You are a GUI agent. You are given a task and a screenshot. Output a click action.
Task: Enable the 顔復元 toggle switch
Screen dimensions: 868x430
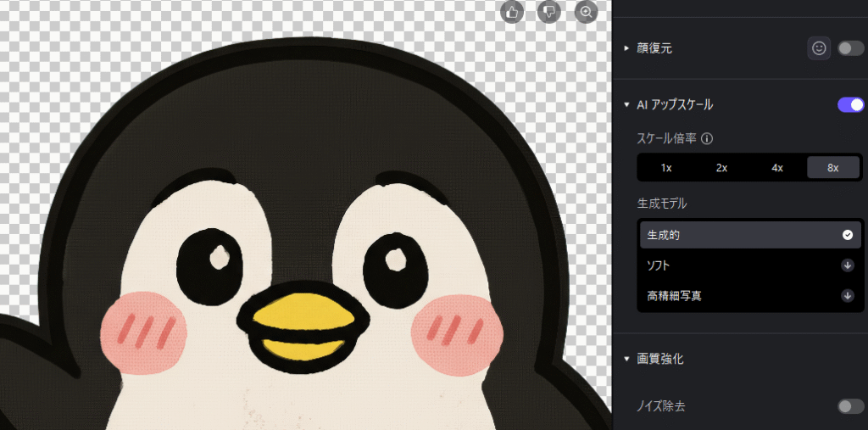[850, 48]
